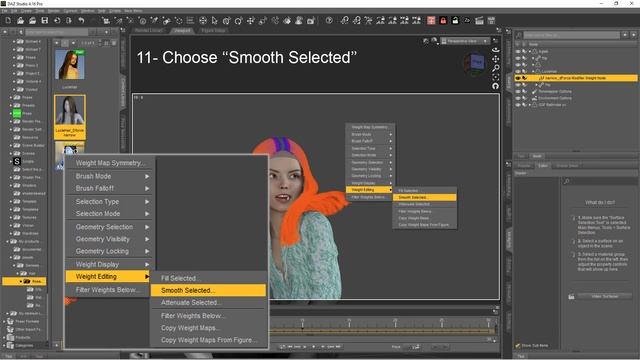Switch to the Render Library tab
Image resolution: width=640 pixels, height=360 pixels.
[x=149, y=30]
